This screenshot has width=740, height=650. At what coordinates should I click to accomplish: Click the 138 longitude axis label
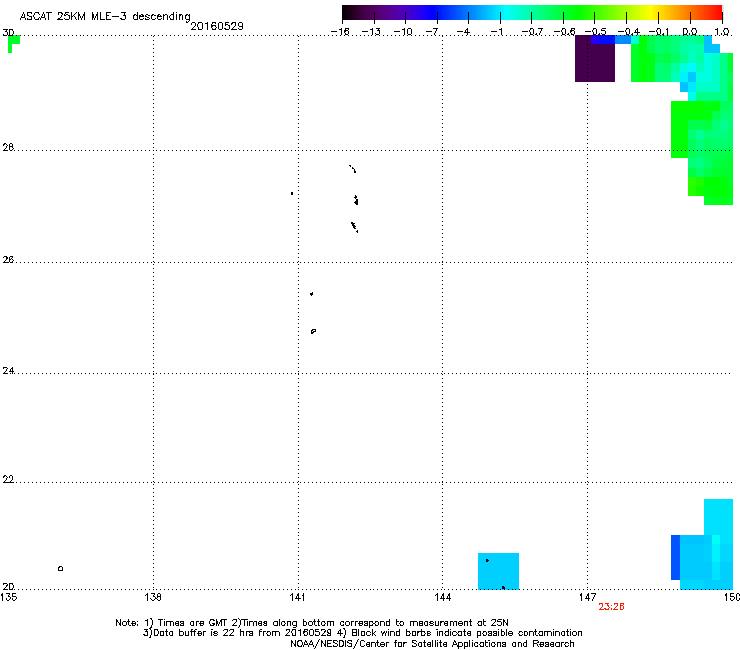click(153, 597)
